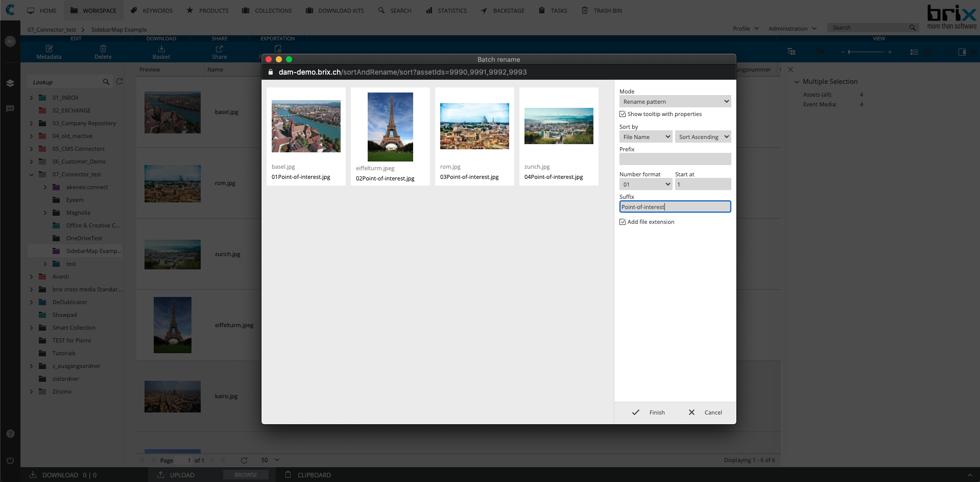Switch to list view icon
The width and height of the screenshot is (980, 482).
click(x=914, y=52)
